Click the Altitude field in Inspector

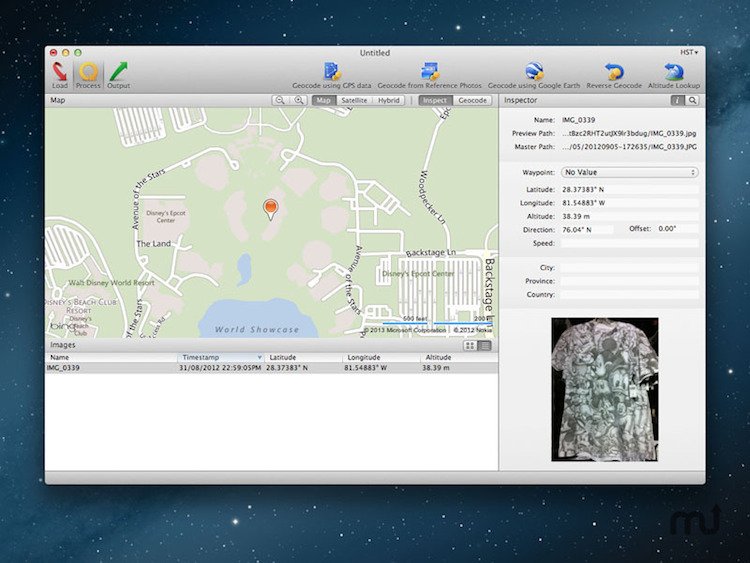pos(629,216)
